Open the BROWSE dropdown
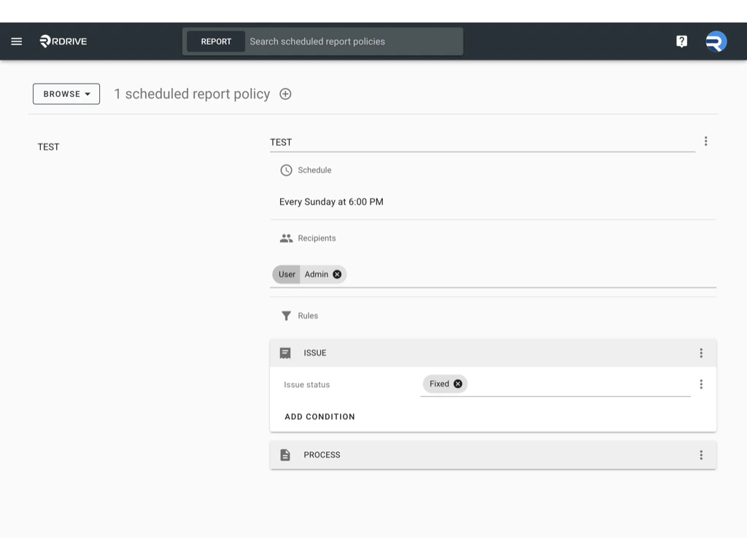 (66, 93)
